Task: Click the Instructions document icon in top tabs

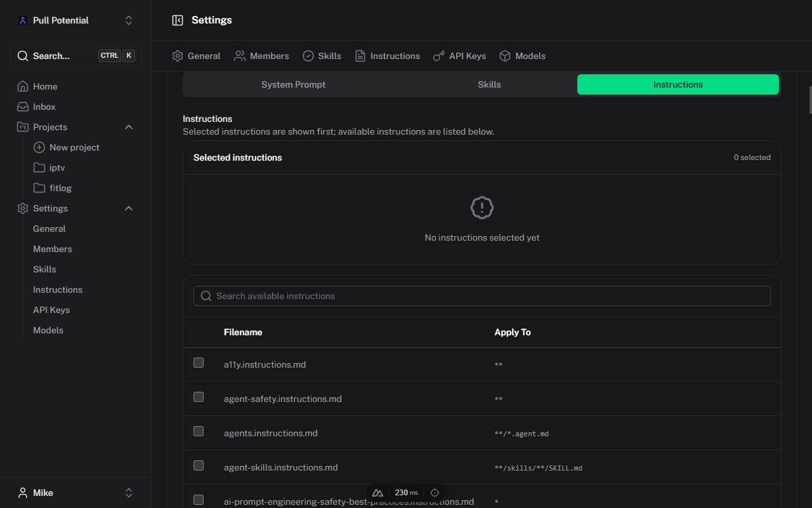Action: (360, 56)
